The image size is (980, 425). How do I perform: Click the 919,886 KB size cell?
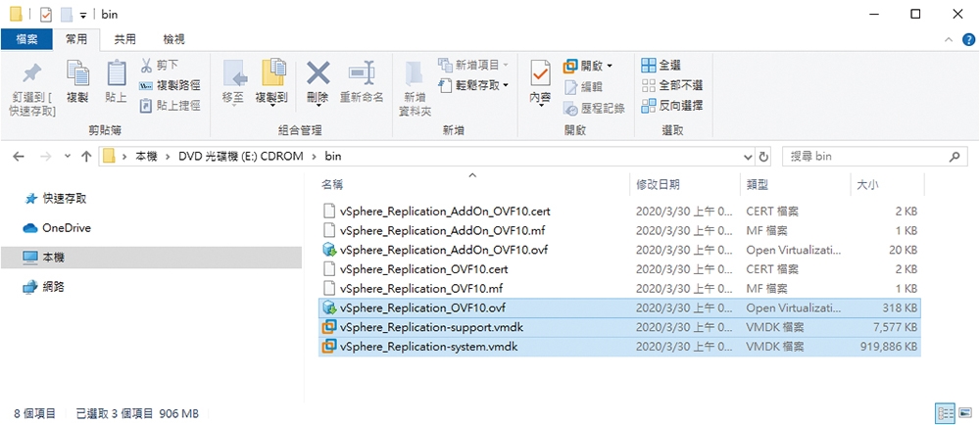891,347
